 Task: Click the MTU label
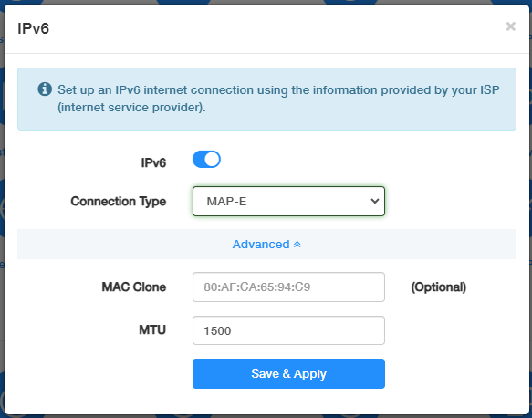pos(152,329)
